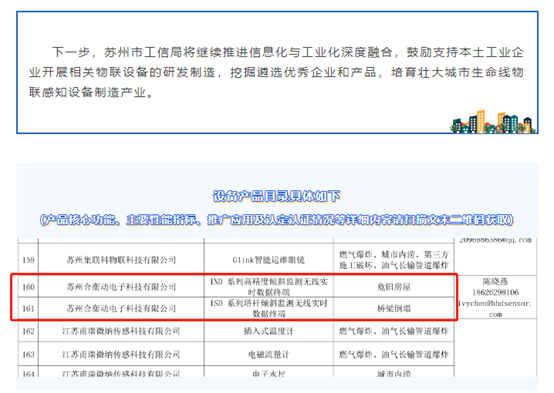Select the Glink智能运维眼镜 product cell

(x=269, y=260)
